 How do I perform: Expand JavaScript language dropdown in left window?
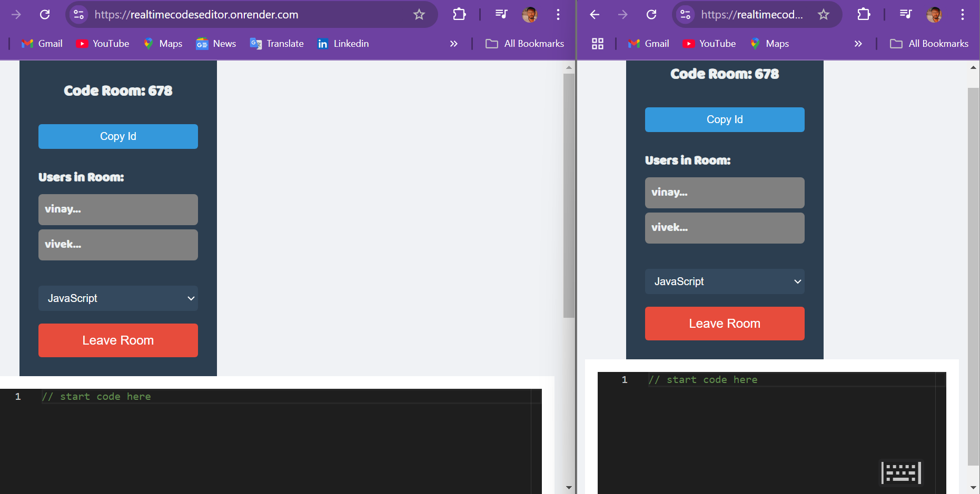coord(118,298)
